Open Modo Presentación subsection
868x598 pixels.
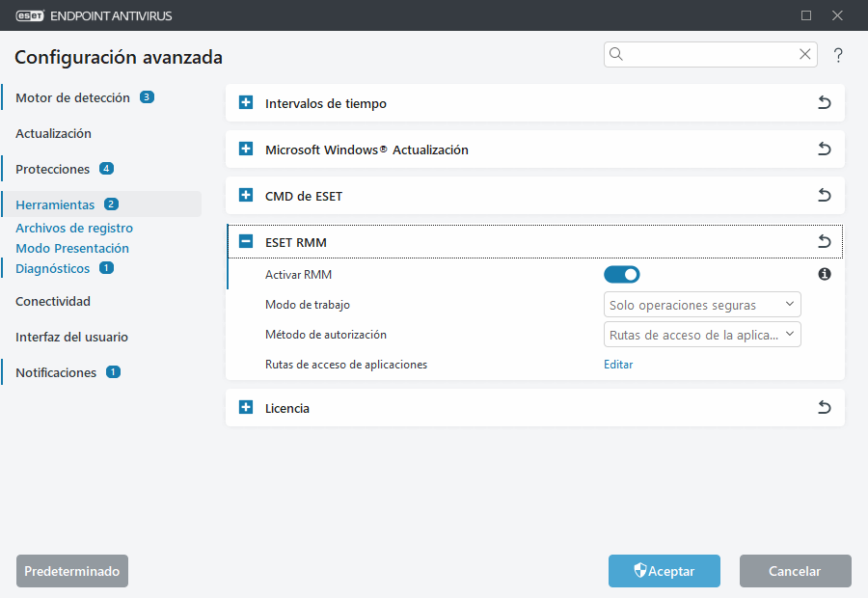[72, 248]
